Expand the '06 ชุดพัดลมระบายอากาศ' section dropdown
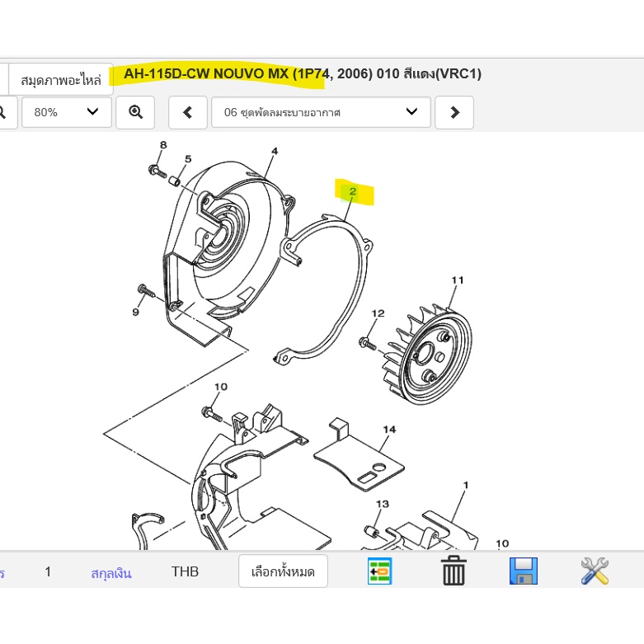Viewport: 644px width, 644px height. click(x=321, y=112)
